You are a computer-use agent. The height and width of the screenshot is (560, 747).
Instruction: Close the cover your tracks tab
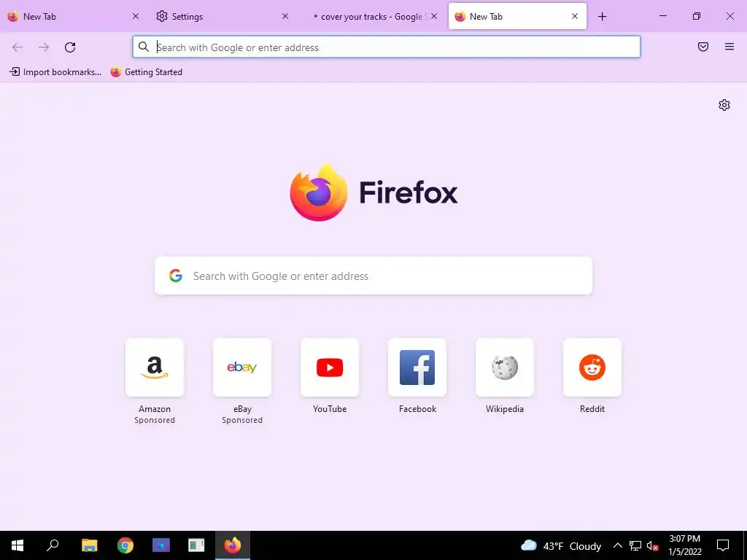434,16
